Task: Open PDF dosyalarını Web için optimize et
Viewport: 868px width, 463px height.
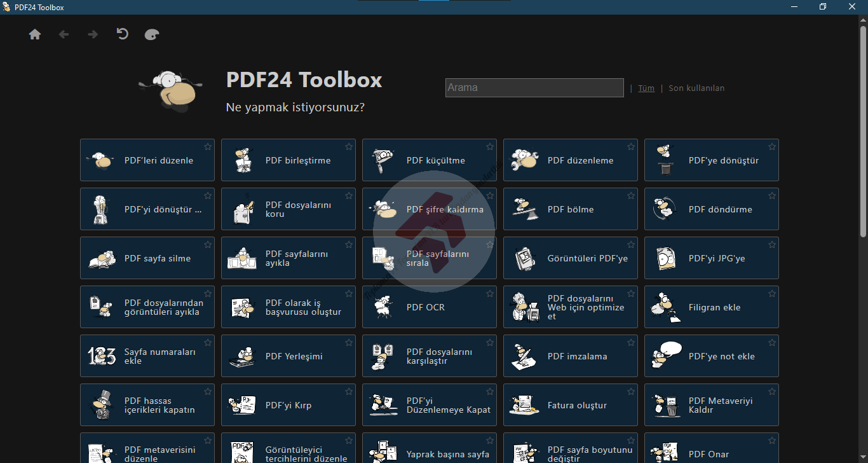Action: [x=571, y=307]
